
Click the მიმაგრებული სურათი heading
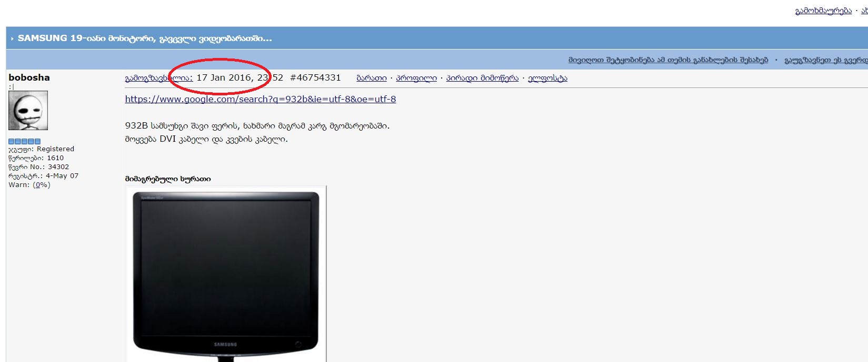click(168, 179)
